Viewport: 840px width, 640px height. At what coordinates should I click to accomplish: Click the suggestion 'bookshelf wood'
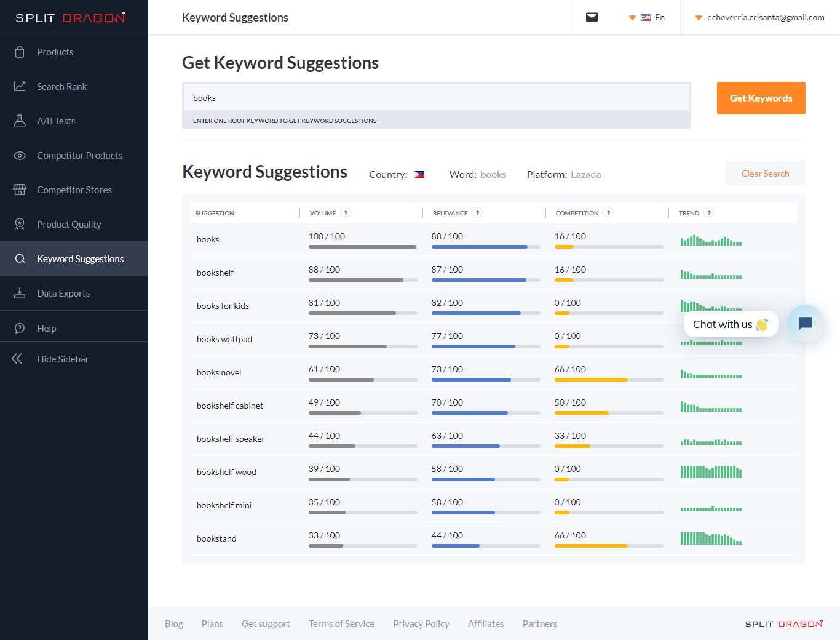(226, 472)
